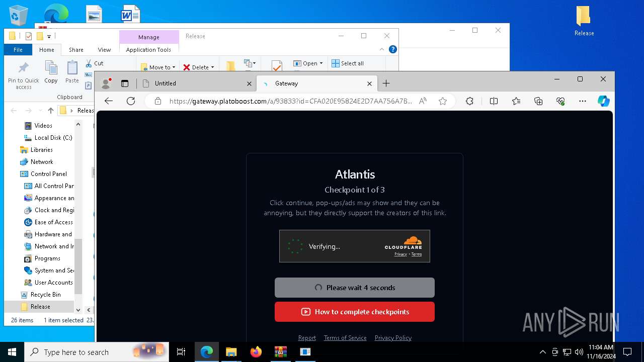Open Edge Extensions menu
Screen dimensions: 644x362
point(469,101)
